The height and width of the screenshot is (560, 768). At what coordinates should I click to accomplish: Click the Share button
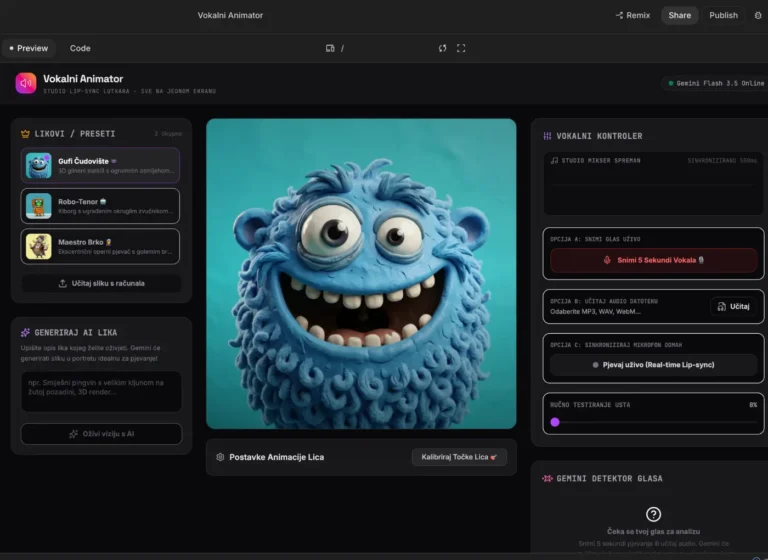679,15
